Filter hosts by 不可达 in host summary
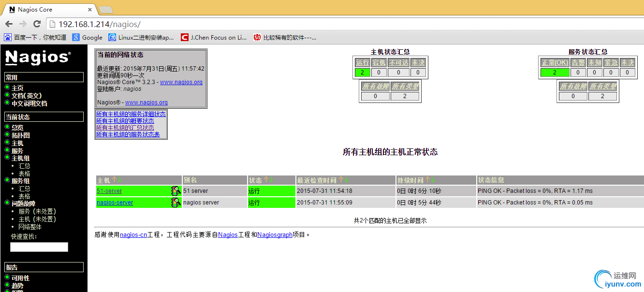The height and width of the screenshot is (292, 644). [x=398, y=62]
